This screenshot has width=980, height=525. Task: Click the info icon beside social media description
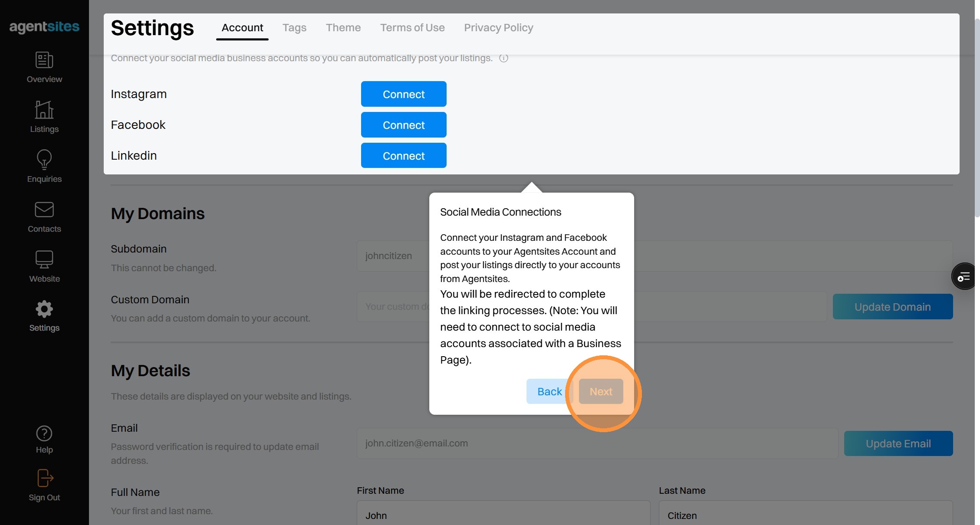pyautogui.click(x=503, y=58)
